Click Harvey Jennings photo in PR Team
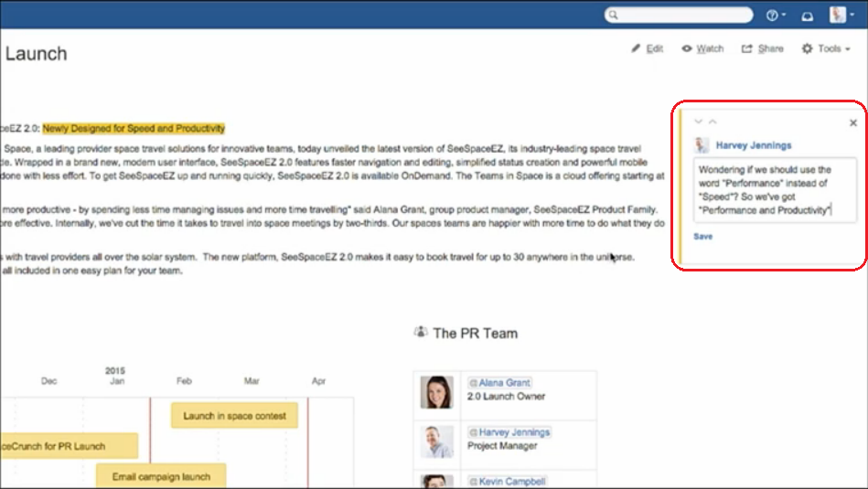The image size is (868, 489). tap(437, 441)
